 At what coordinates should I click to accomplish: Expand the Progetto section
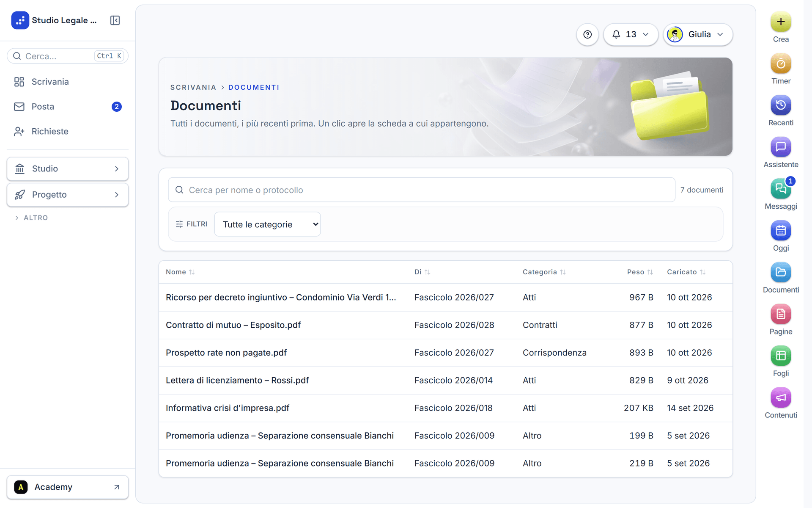coord(68,195)
